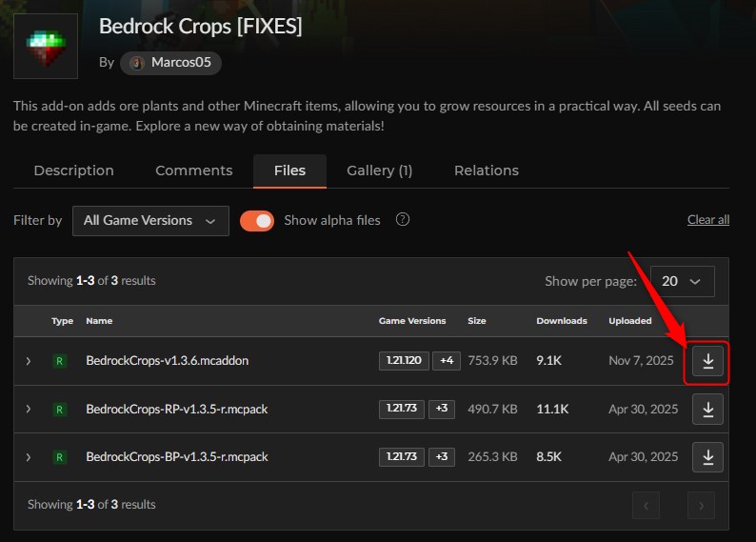The height and width of the screenshot is (542, 756).
Task: Click the 753.9 KB size value
Action: coord(492,361)
